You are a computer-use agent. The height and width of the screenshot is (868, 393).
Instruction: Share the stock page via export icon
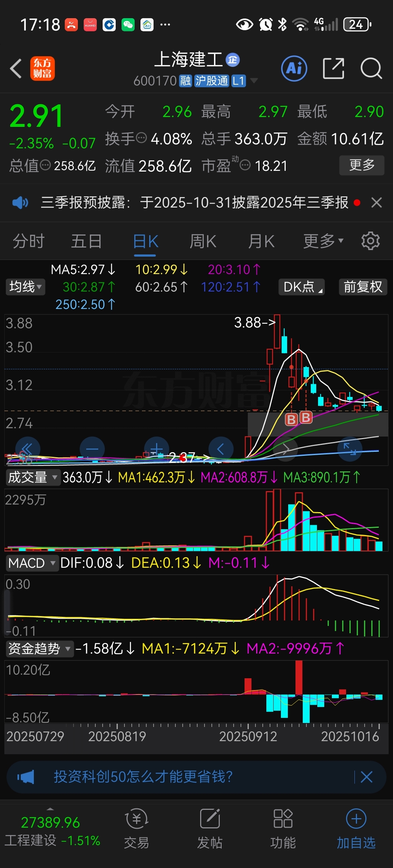tap(333, 68)
